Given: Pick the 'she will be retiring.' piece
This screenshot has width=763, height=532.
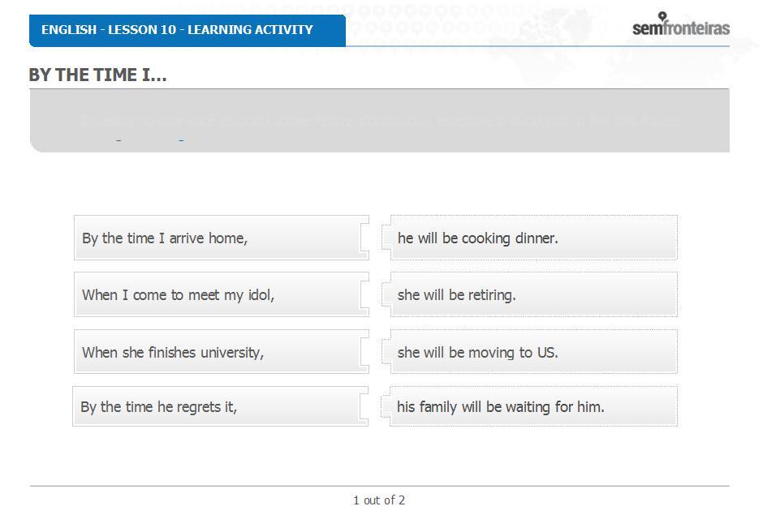Looking at the screenshot, I should [x=529, y=294].
